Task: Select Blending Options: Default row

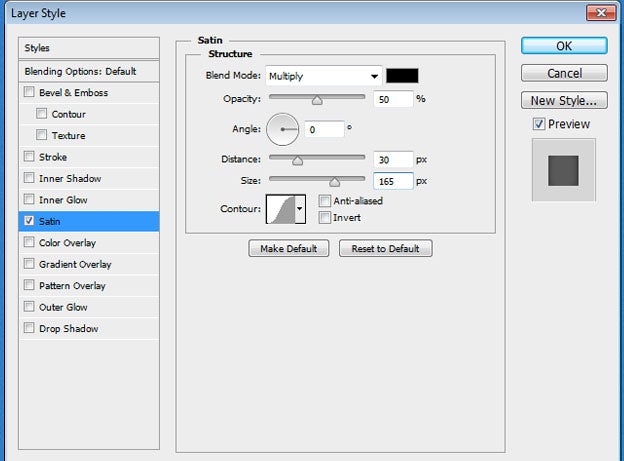Action: pyautogui.click(x=89, y=72)
